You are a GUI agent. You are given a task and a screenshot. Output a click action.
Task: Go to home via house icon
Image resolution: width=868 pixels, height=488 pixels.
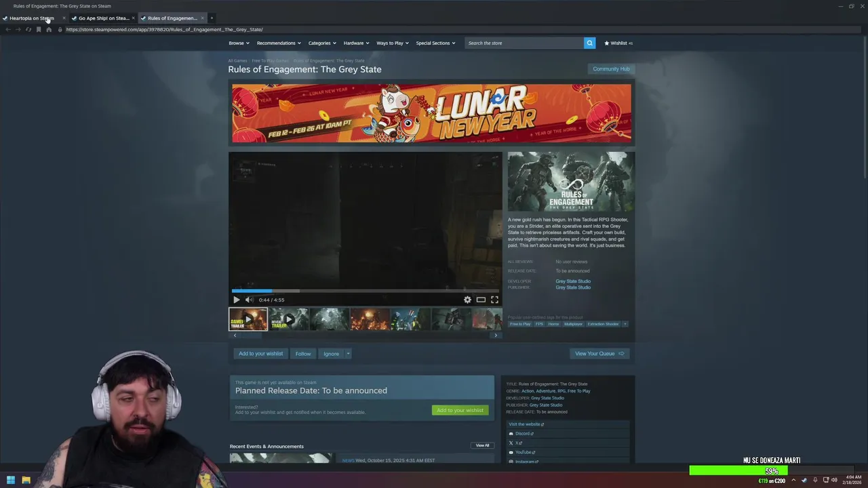click(x=49, y=30)
